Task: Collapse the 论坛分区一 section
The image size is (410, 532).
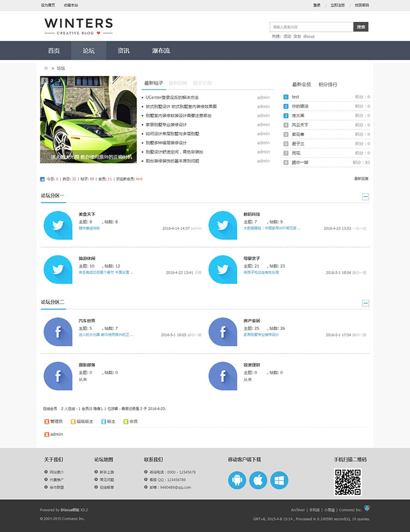Action: (366, 197)
